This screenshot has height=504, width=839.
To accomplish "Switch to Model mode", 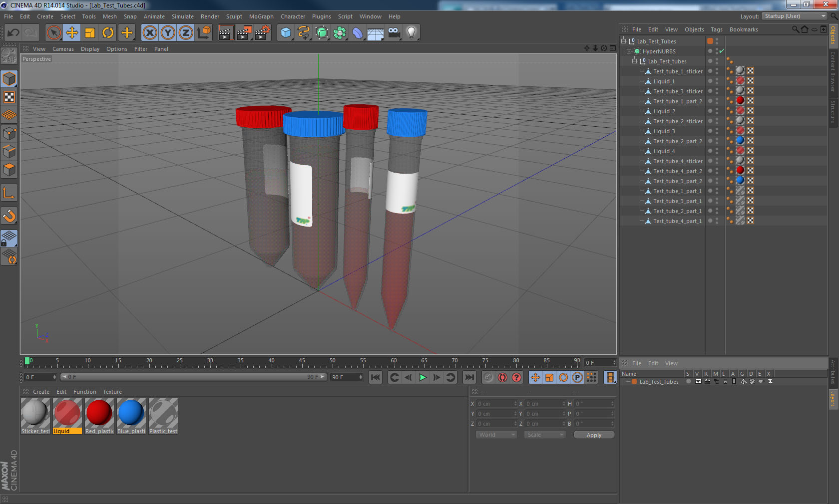I will 9,79.
